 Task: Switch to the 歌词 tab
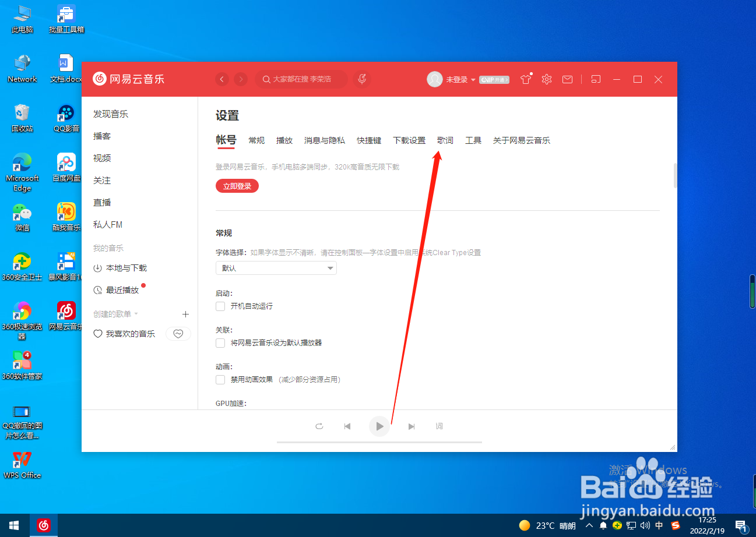445,140
